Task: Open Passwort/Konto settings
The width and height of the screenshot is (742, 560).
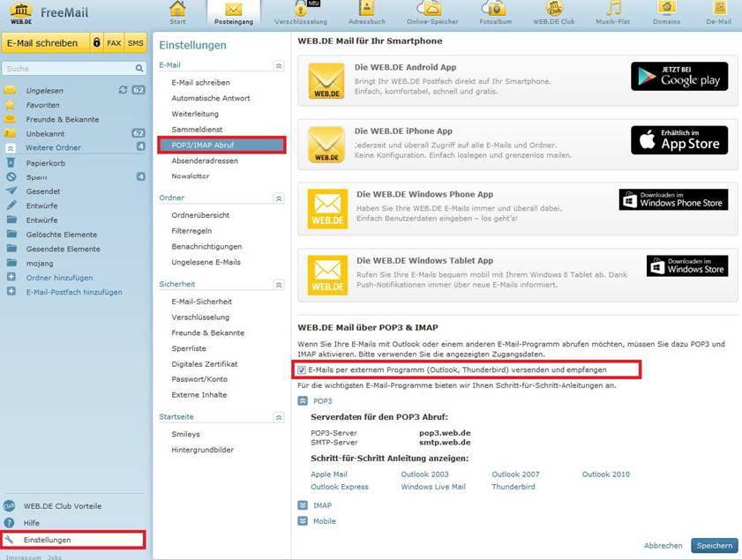Action: 199,379
